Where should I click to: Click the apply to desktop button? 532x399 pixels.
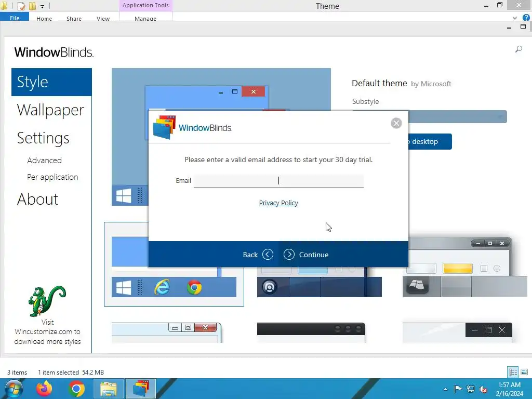pos(430,141)
